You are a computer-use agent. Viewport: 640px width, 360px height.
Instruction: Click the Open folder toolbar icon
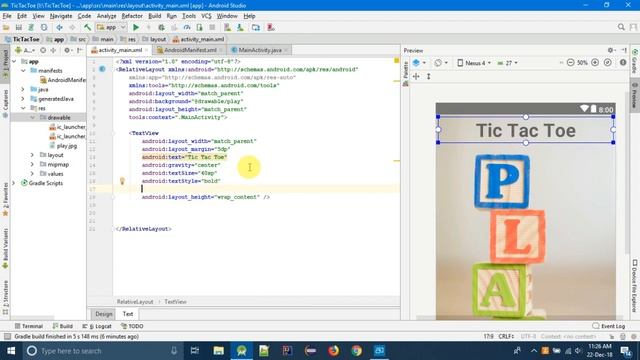pos(6,27)
